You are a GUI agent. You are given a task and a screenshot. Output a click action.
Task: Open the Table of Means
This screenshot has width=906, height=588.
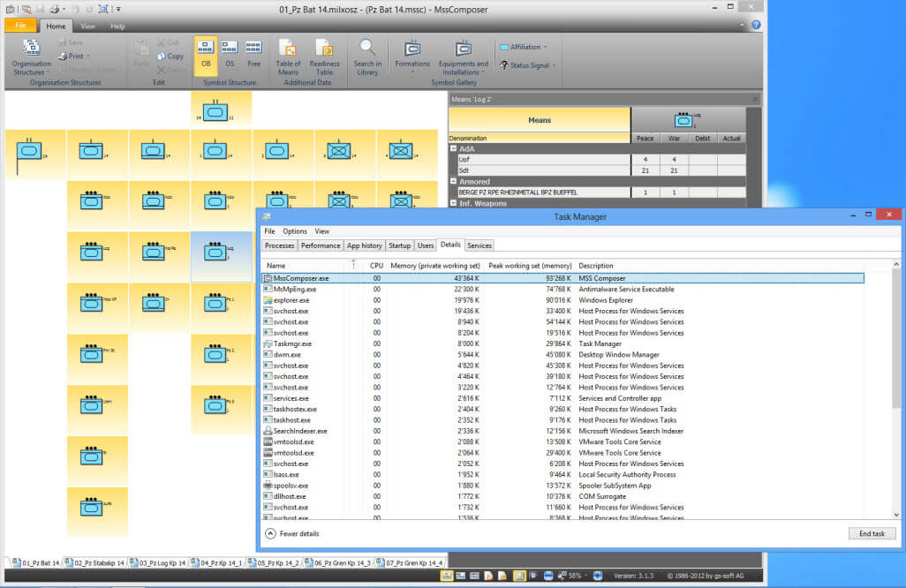(288, 57)
